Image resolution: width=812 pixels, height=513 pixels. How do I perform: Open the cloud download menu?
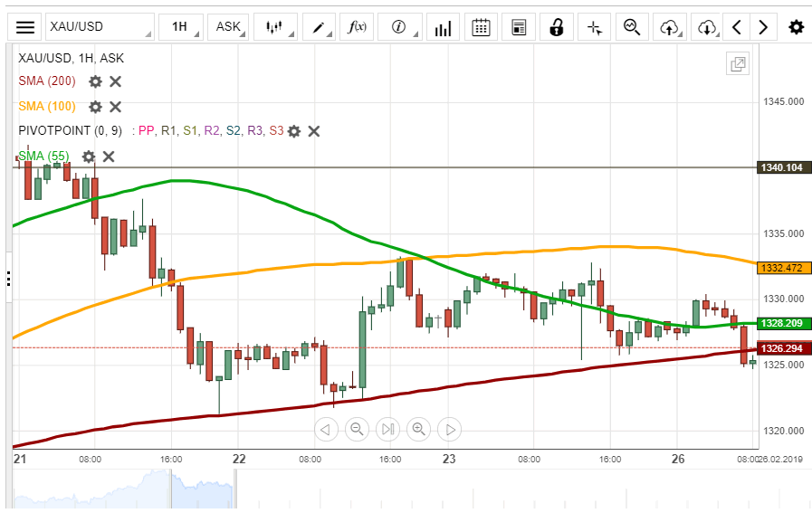point(707,27)
